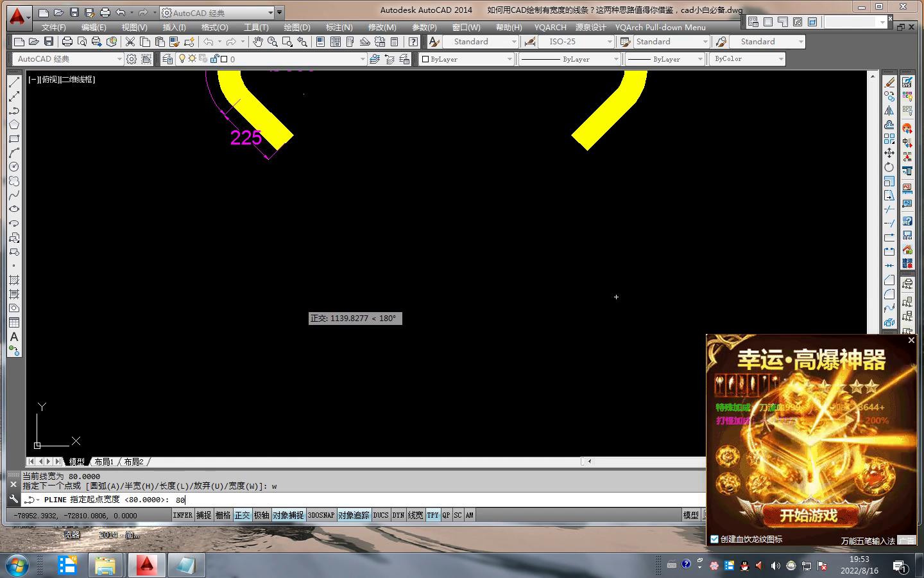
Task: Select the Move tool in modify toolbar
Action: [889, 153]
